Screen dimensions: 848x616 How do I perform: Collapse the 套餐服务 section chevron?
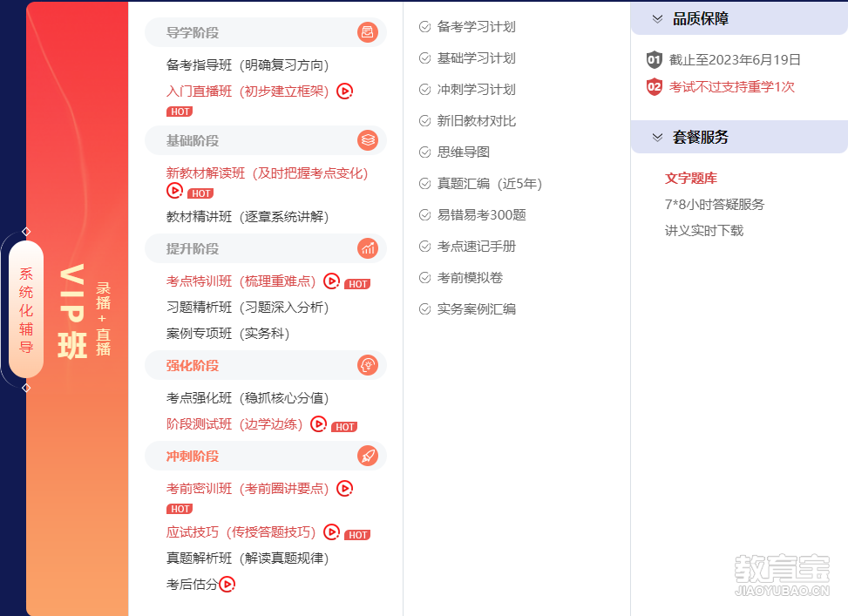657,137
